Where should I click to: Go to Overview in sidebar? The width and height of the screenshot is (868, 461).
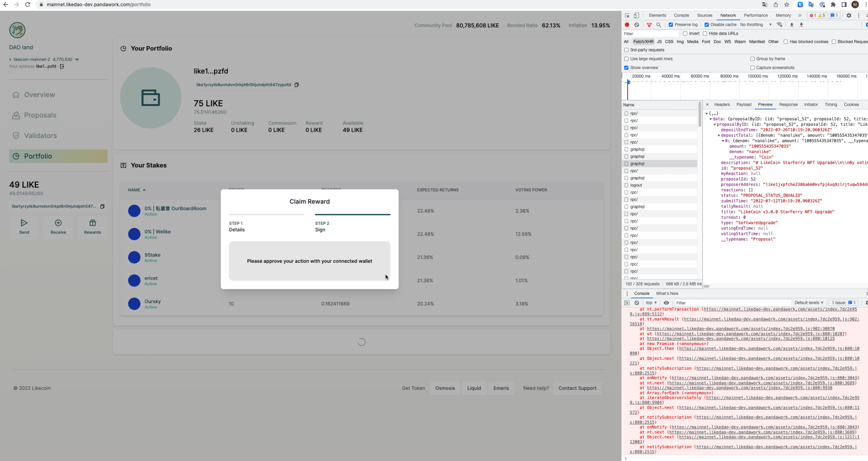pos(58,95)
